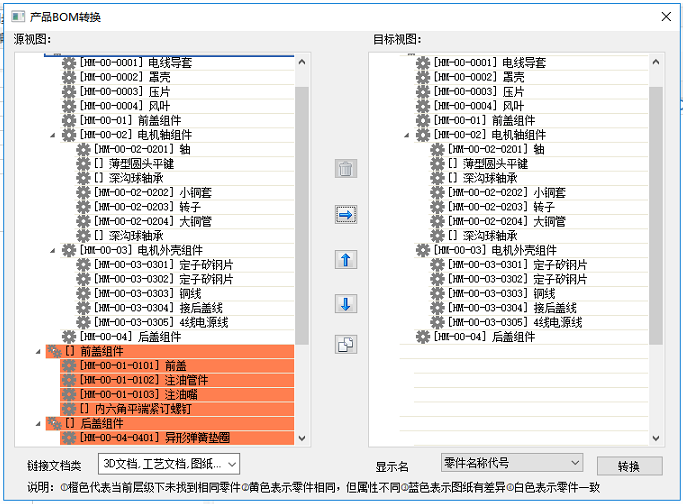
Task: Click gear icon of 4线电源线 in source view
Action: tap(83, 322)
